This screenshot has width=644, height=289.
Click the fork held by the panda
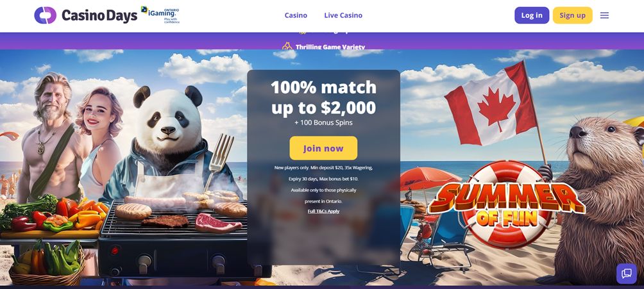pos(220,161)
